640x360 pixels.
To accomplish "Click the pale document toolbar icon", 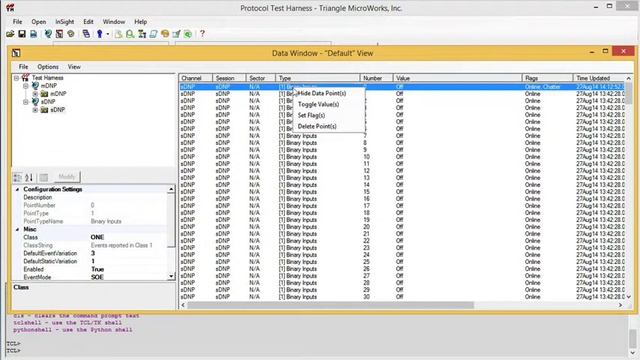I will pyautogui.click(x=118, y=34).
